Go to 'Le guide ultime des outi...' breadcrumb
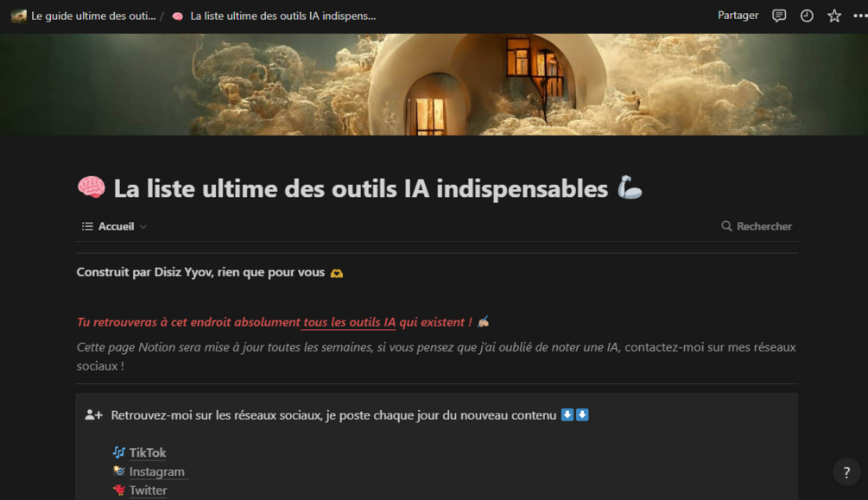Screen dimensions: 868x500 pyautogui.click(x=93, y=16)
